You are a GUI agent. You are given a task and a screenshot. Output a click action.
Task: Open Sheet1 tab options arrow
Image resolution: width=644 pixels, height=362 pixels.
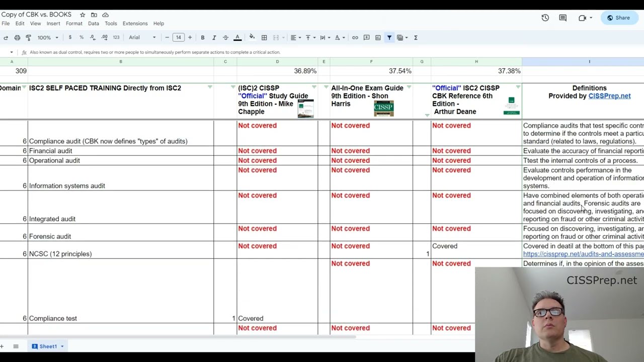pyautogui.click(x=62, y=346)
